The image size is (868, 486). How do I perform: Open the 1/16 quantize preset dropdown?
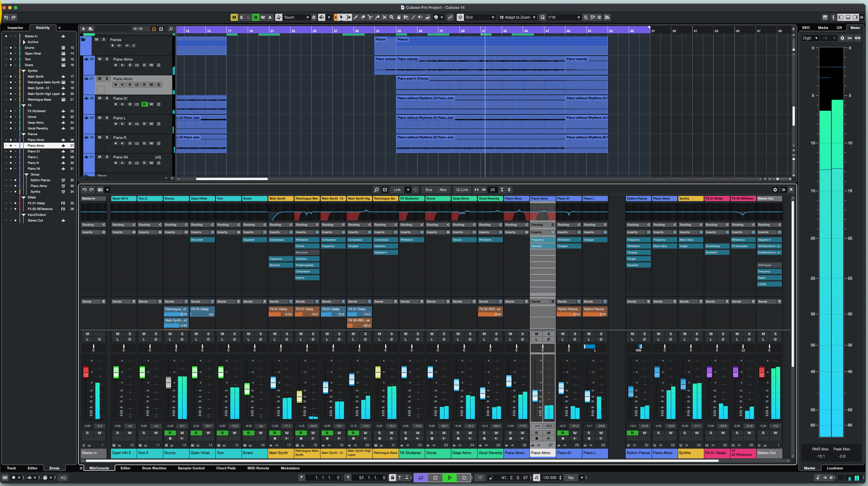coord(563,17)
